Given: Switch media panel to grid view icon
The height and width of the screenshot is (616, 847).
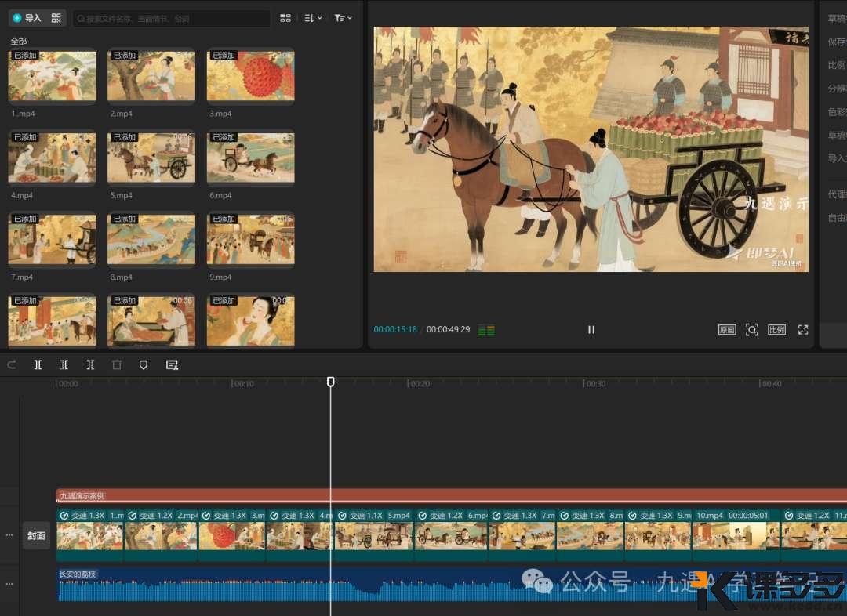Looking at the screenshot, I should coord(285,18).
